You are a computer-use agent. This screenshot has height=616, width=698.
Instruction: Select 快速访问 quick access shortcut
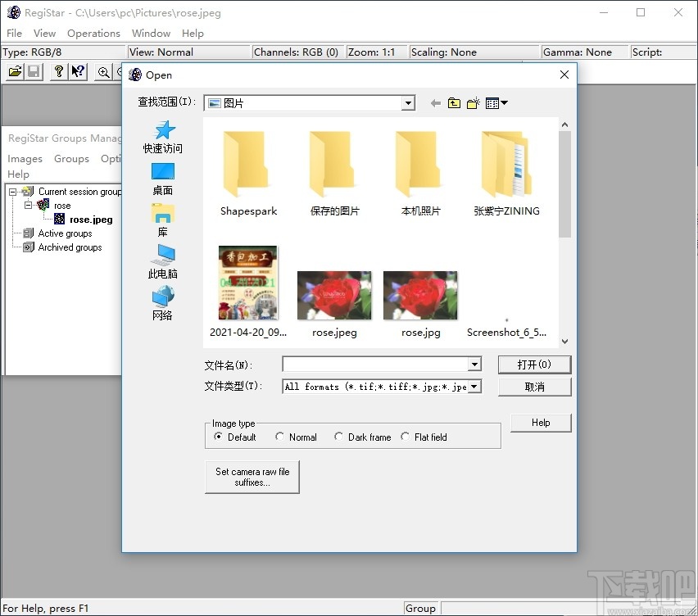pos(163,137)
